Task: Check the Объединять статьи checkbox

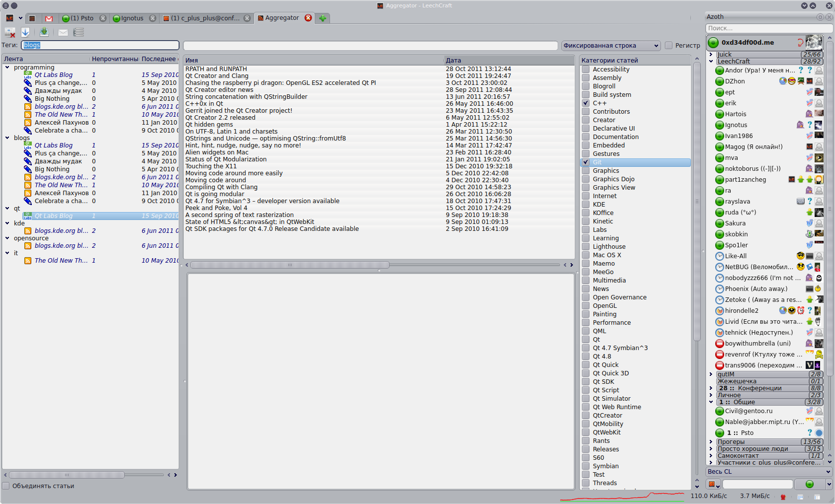Action: (6, 486)
